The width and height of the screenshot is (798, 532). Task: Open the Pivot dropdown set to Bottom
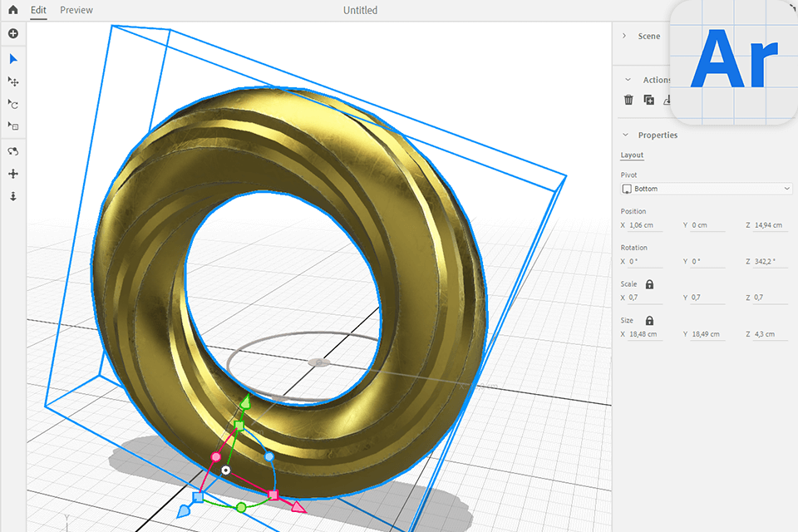[x=706, y=189]
